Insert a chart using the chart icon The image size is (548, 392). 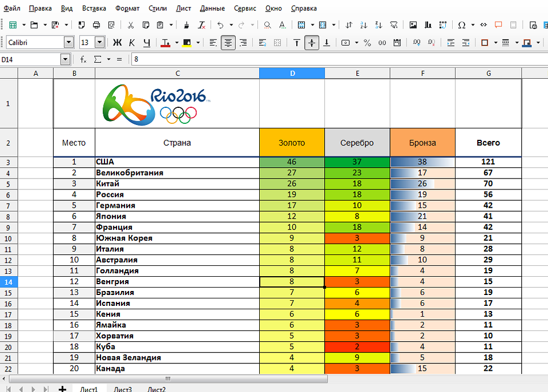pyautogui.click(x=428, y=25)
